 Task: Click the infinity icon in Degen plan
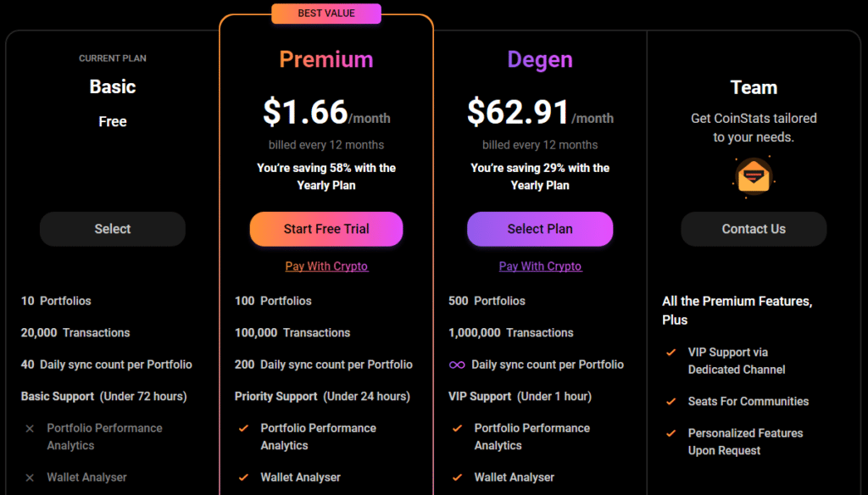[x=457, y=364]
